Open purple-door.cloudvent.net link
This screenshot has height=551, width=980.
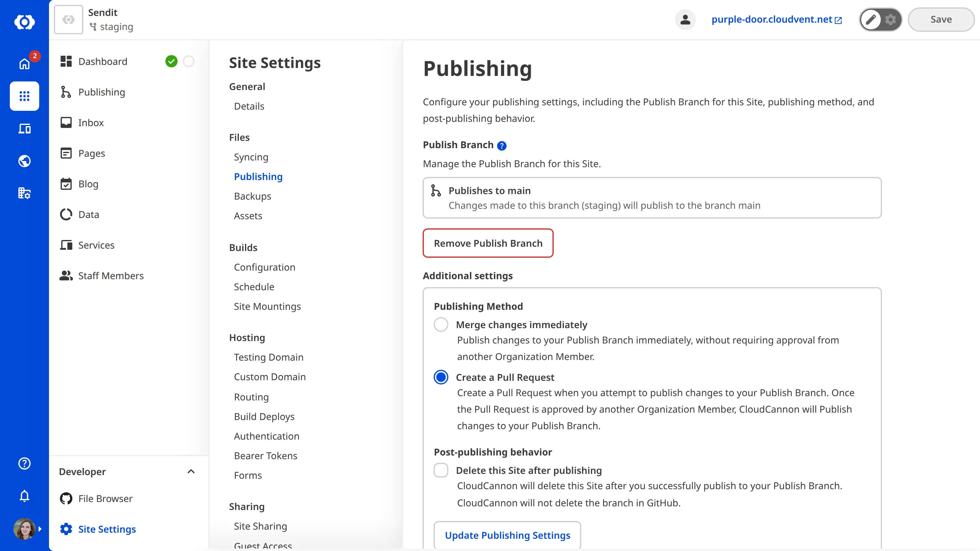click(776, 19)
